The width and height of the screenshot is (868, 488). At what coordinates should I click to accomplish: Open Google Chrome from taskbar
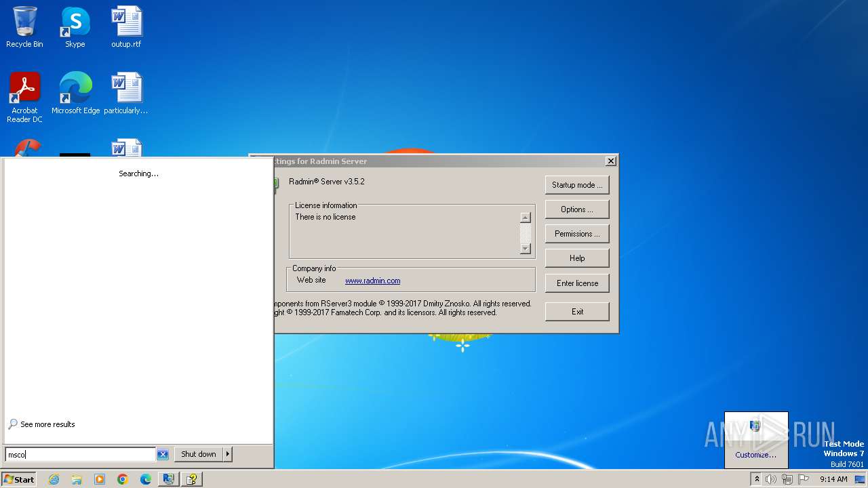(123, 479)
